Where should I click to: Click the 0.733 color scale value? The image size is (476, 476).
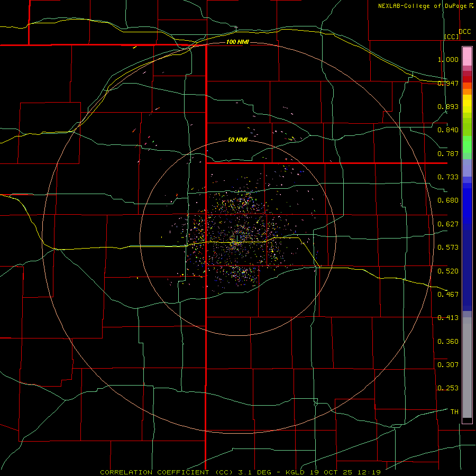448,177
